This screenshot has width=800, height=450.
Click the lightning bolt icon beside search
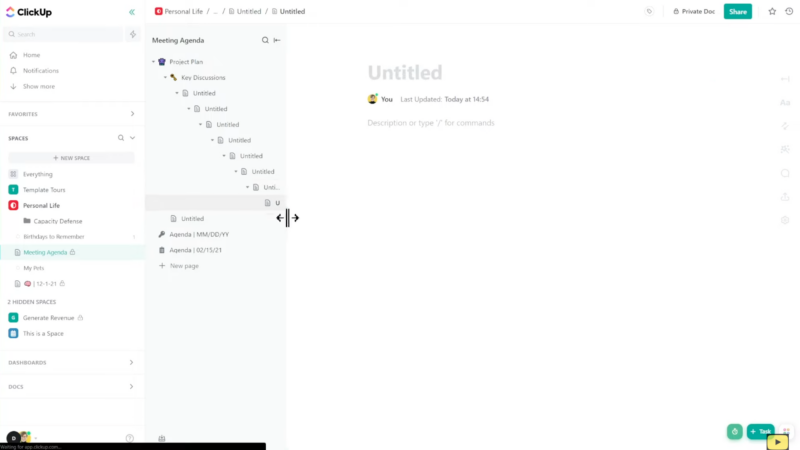click(133, 34)
